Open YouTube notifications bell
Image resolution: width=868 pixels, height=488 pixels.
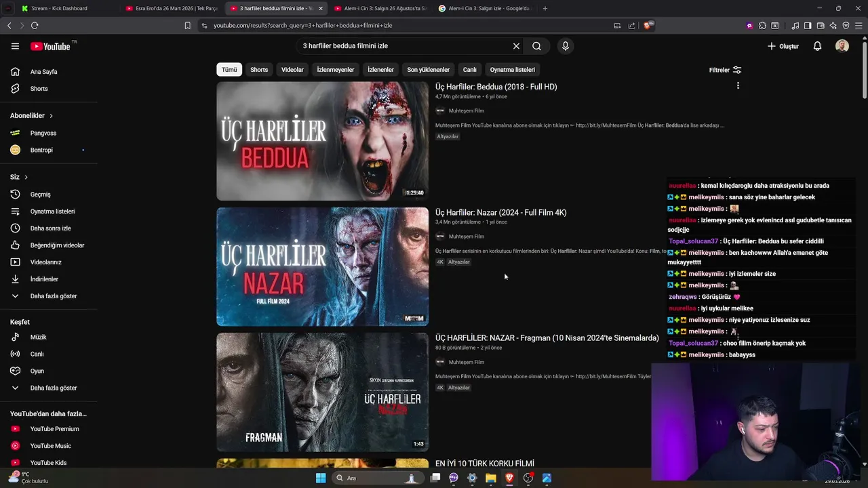click(817, 46)
